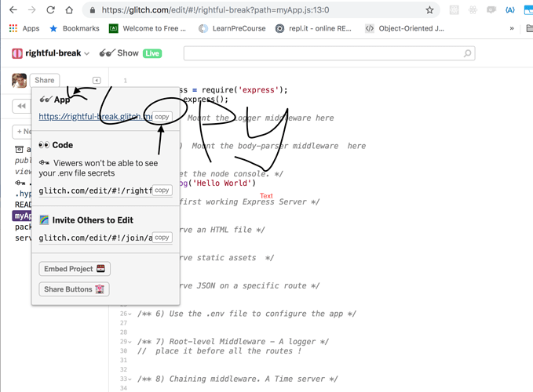
Task: Open 'repl.it - online RE...' bookmark
Action: [x=313, y=28]
